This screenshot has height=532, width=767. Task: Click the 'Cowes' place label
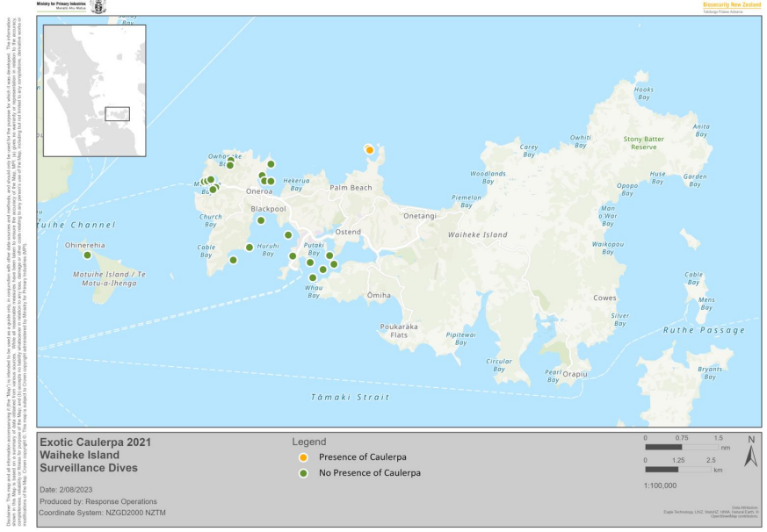click(x=604, y=298)
